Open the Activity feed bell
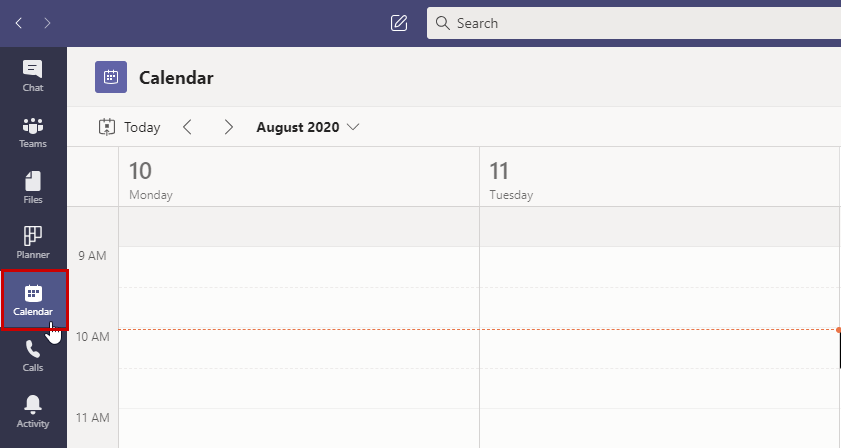This screenshot has height=448, width=841. (x=33, y=411)
